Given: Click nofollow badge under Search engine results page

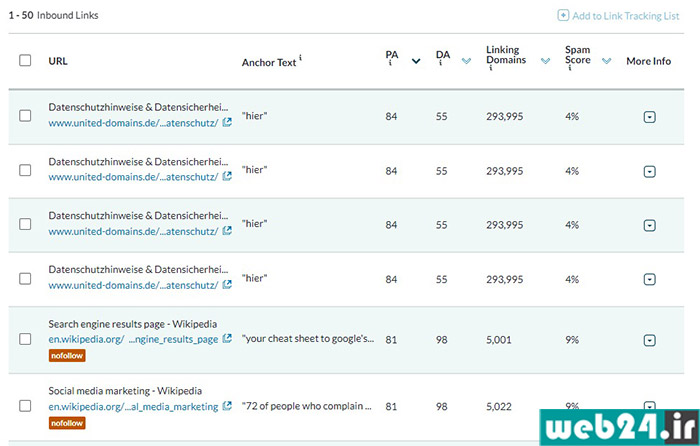Looking at the screenshot, I should [x=67, y=356].
